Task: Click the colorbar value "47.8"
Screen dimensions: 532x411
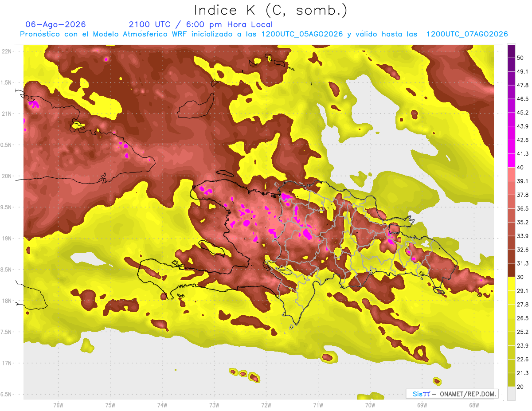Action: point(523,85)
